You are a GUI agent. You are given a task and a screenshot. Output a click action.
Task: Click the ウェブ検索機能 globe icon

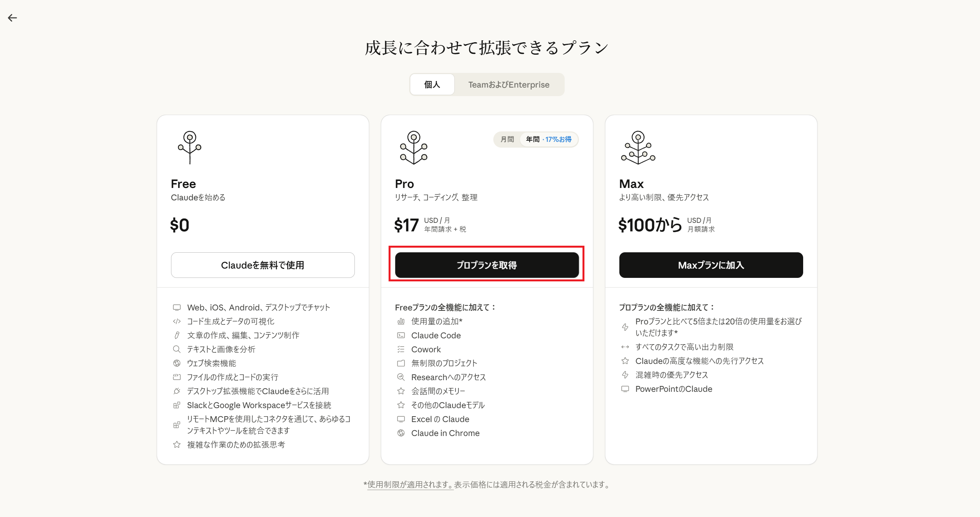point(177,364)
